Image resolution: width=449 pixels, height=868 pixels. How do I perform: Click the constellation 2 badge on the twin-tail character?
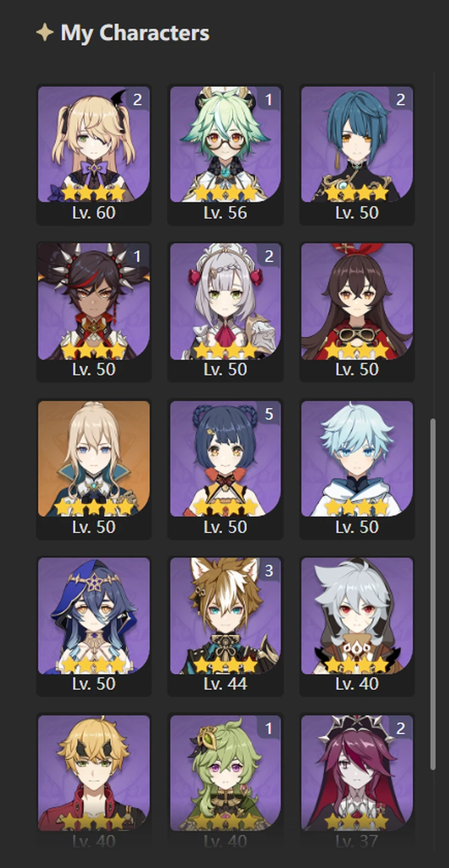coord(137,99)
